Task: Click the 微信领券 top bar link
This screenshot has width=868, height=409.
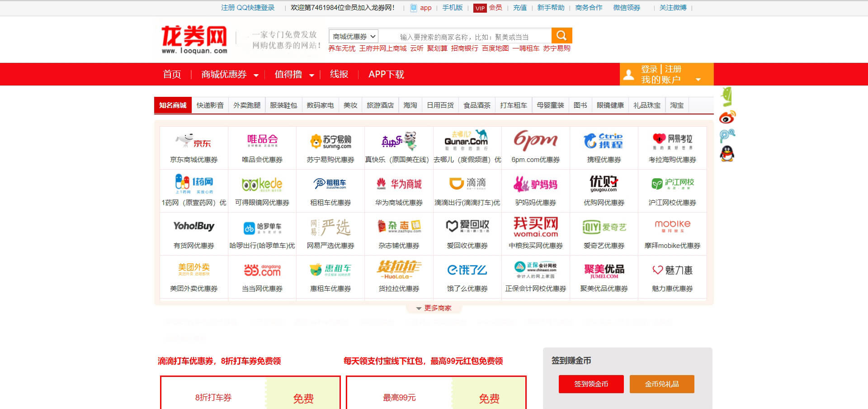Action: 627,8
